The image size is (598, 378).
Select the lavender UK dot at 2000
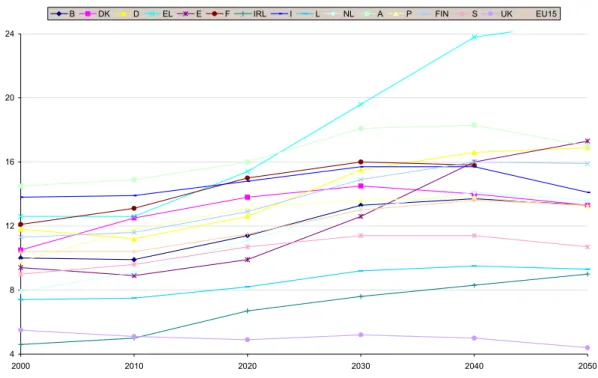[x=21, y=330]
